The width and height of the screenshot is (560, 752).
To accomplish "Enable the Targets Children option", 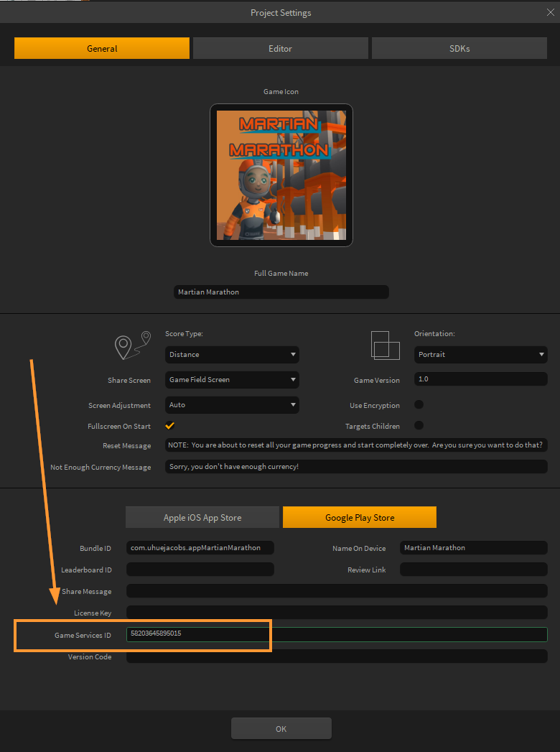I will [x=419, y=425].
